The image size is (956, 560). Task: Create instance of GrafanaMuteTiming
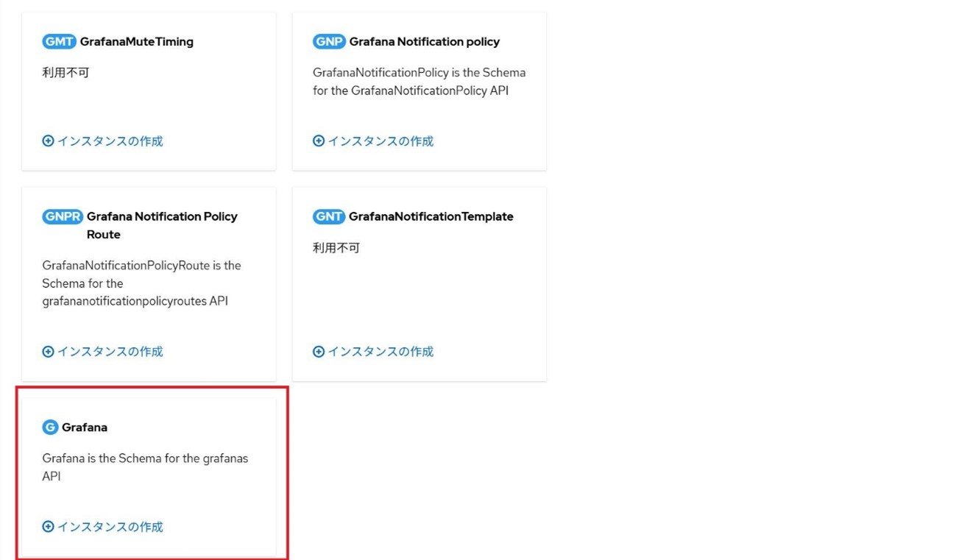pos(103,141)
